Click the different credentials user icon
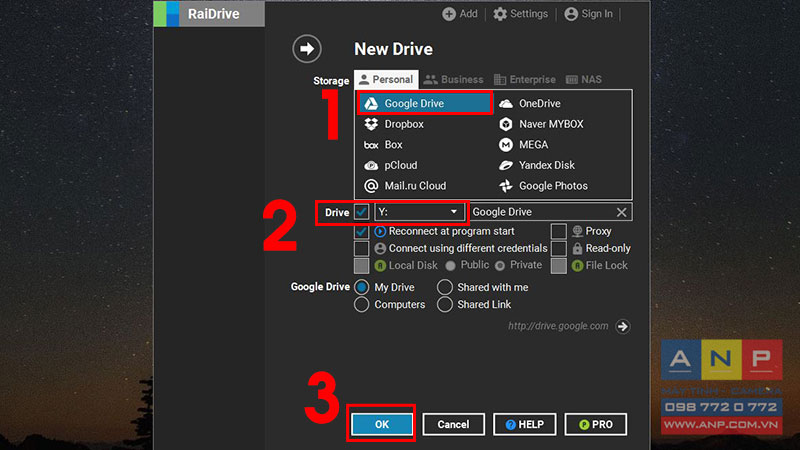This screenshot has height=450, width=800. [380, 248]
